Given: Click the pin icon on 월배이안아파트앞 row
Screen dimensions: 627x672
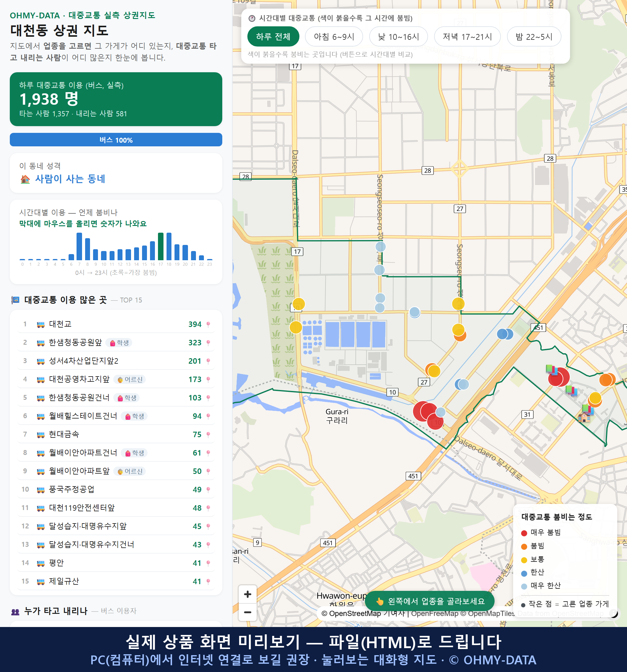Looking at the screenshot, I should coord(208,471).
